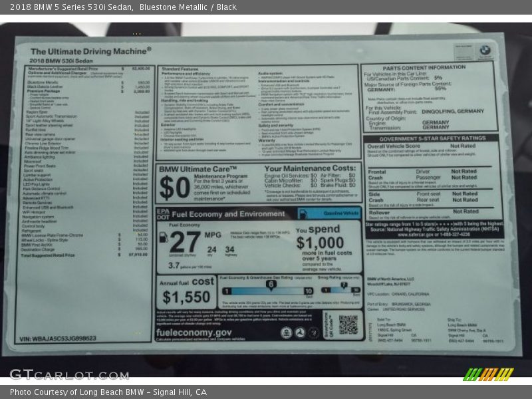
Task: Click the 'Park Distance Control' row
Action: click(85, 189)
